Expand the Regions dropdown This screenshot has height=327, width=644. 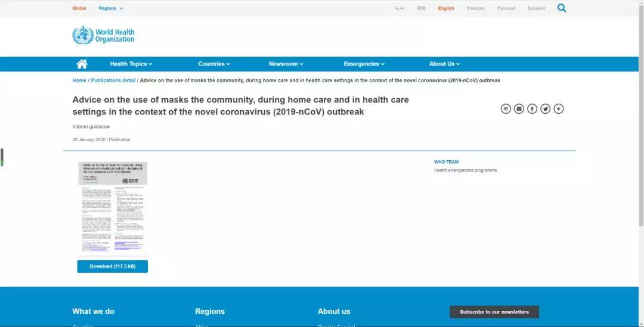click(110, 8)
